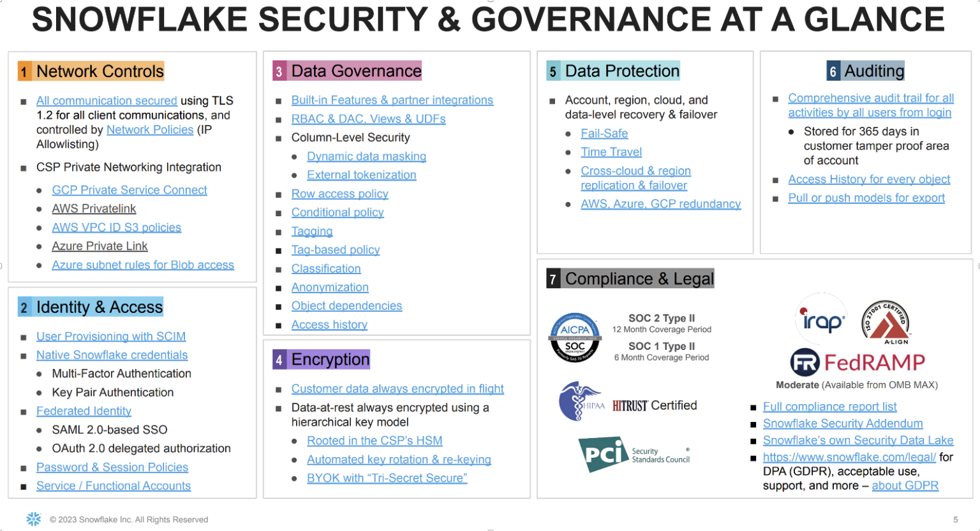Open User Provisioning with SCIM link
The width and height of the screenshot is (980, 531).
coord(111,336)
